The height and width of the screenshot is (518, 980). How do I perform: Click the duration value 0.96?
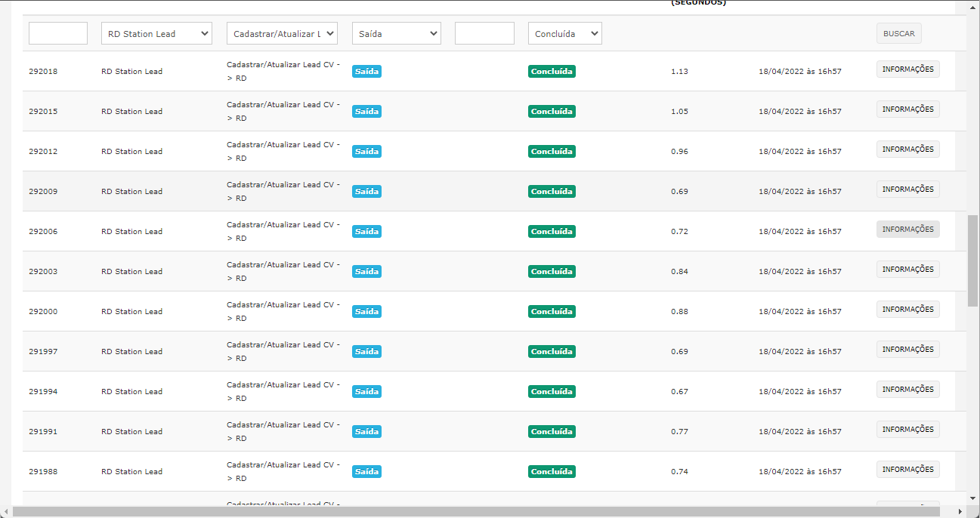coord(679,152)
